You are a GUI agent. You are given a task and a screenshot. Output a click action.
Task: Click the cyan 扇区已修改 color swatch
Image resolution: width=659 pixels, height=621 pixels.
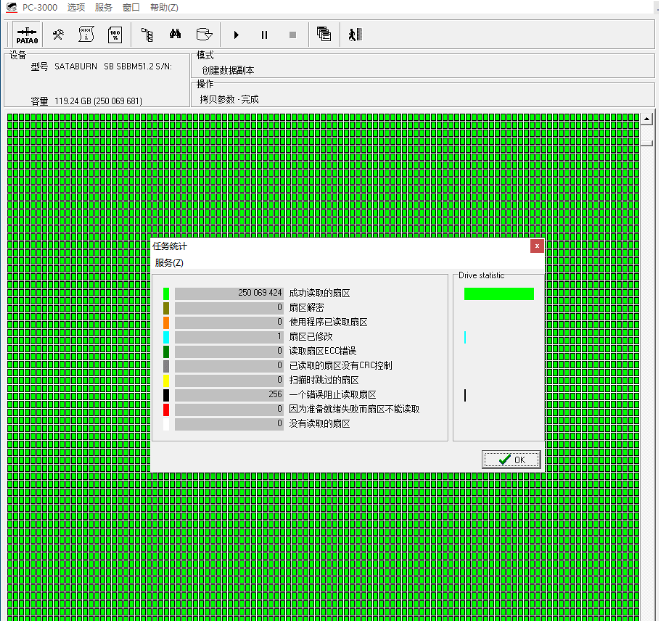(x=166, y=337)
